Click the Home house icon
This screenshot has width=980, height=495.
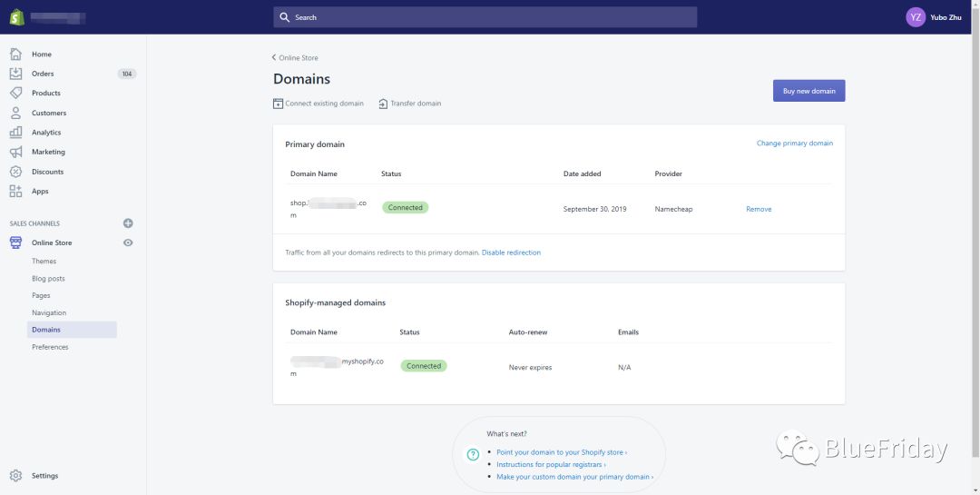coord(15,54)
